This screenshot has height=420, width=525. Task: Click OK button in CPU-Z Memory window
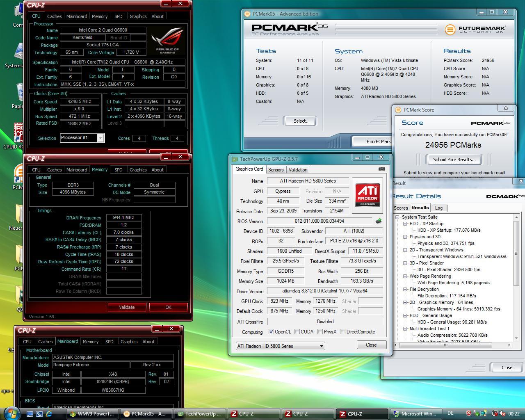coord(168,307)
